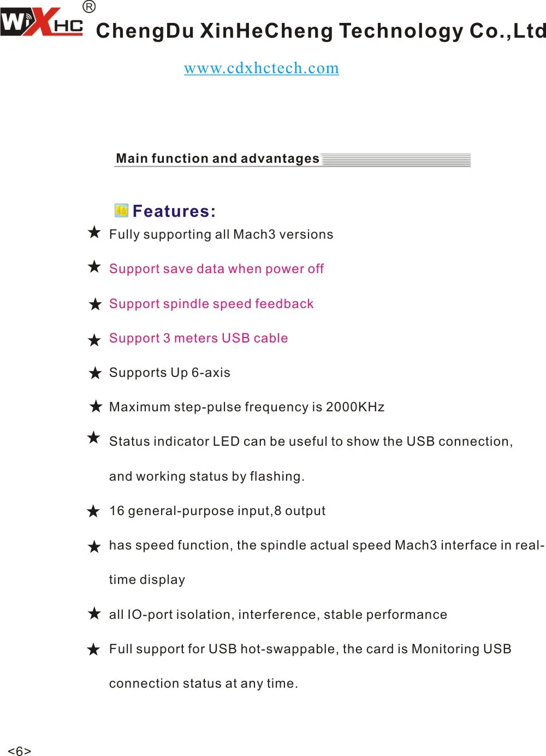Click the star beside USB hot-swappable line
This screenshot has width=546, height=756.
[x=93, y=649]
